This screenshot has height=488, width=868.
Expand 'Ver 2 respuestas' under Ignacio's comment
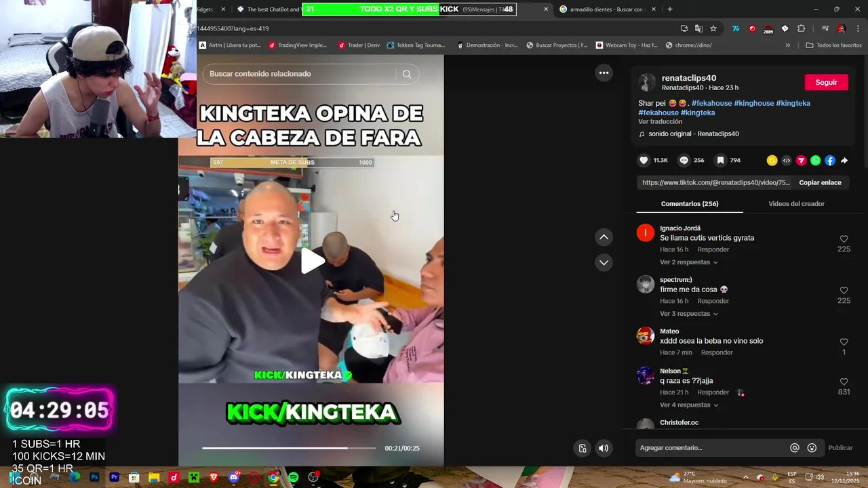pos(688,262)
